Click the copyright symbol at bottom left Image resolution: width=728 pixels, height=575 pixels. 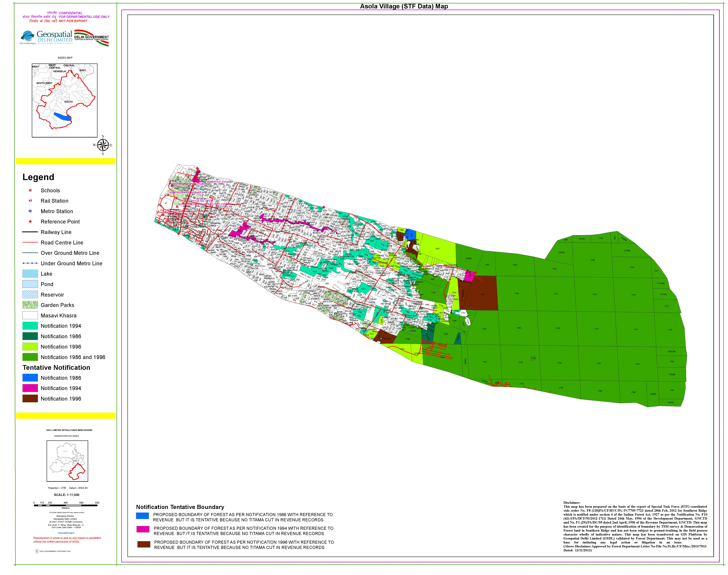[x=37, y=551]
